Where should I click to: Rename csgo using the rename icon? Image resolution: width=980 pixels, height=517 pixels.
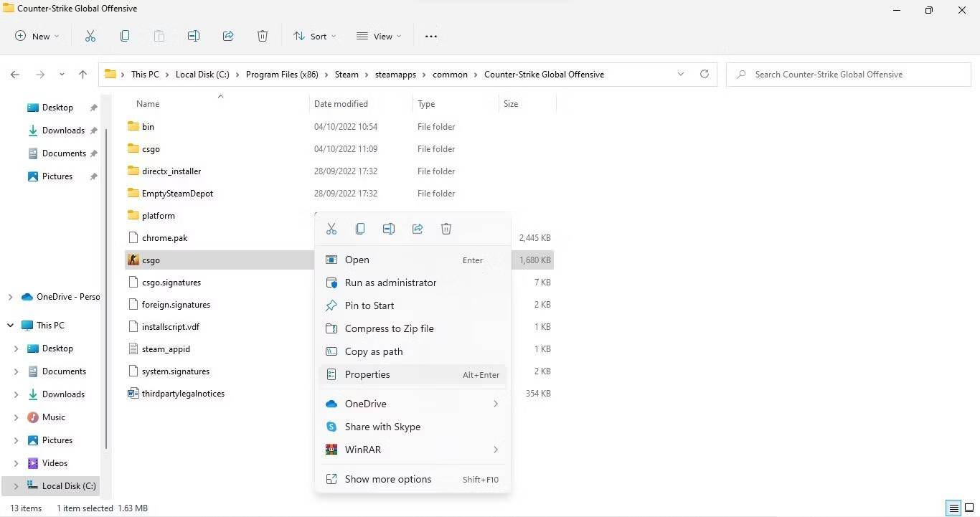[x=389, y=228]
